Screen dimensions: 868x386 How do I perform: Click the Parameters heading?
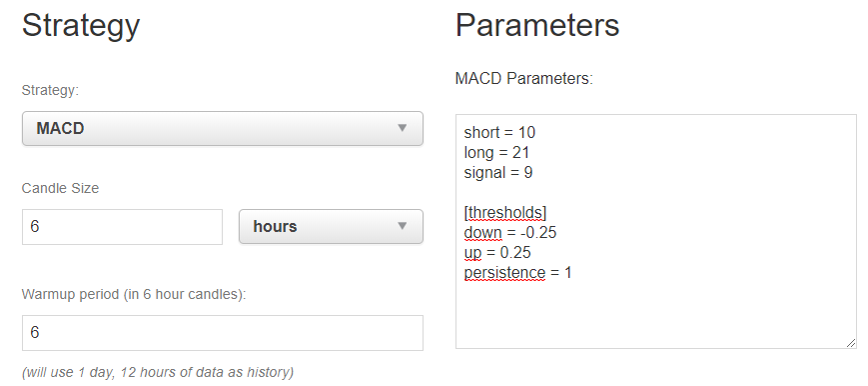tap(537, 25)
